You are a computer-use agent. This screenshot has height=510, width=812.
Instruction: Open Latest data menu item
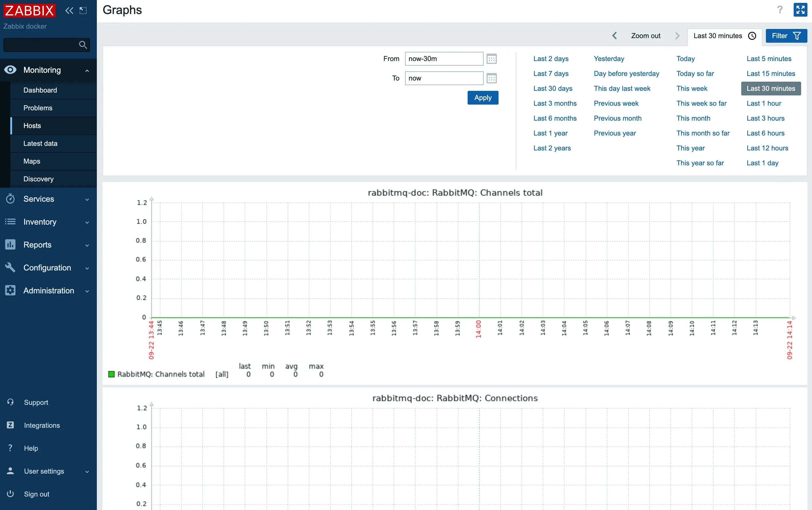point(40,143)
